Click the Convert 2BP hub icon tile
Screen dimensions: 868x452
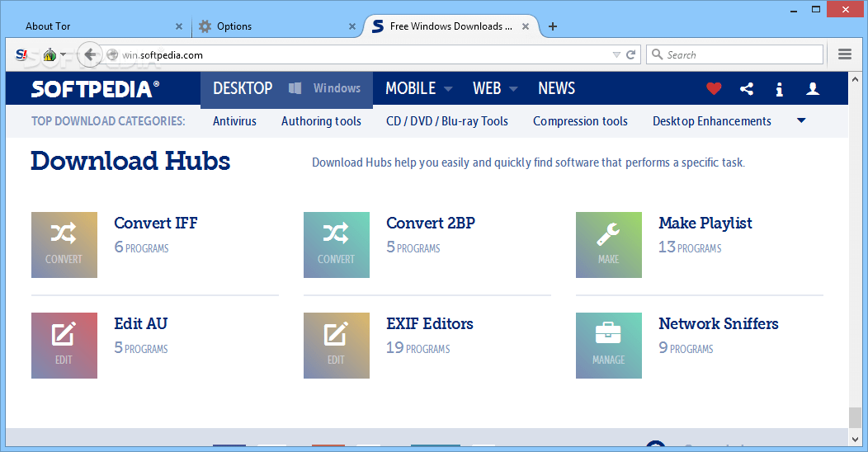tap(337, 245)
